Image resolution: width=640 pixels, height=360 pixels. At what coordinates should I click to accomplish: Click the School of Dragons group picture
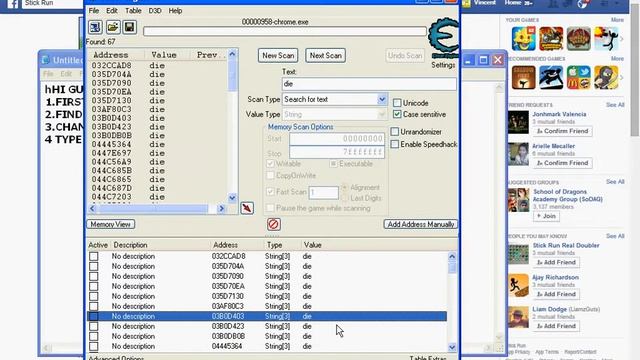[518, 200]
